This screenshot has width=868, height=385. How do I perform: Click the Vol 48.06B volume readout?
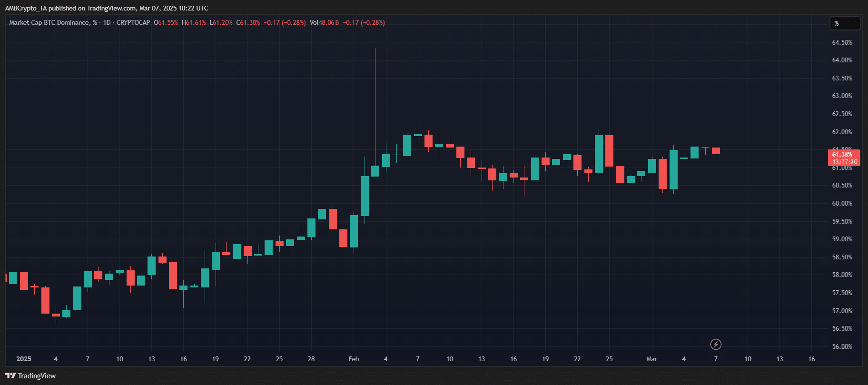coord(324,22)
